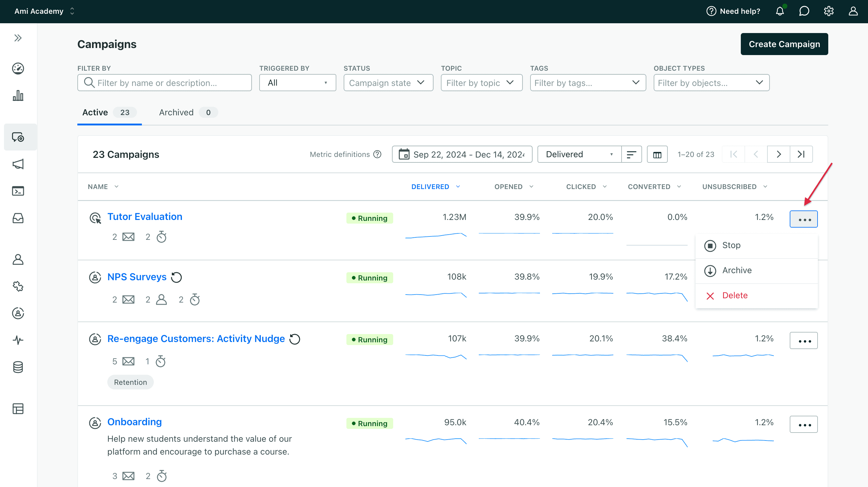Open the Delivered sort metric dropdown
Image resolution: width=868 pixels, height=487 pixels.
pos(579,154)
